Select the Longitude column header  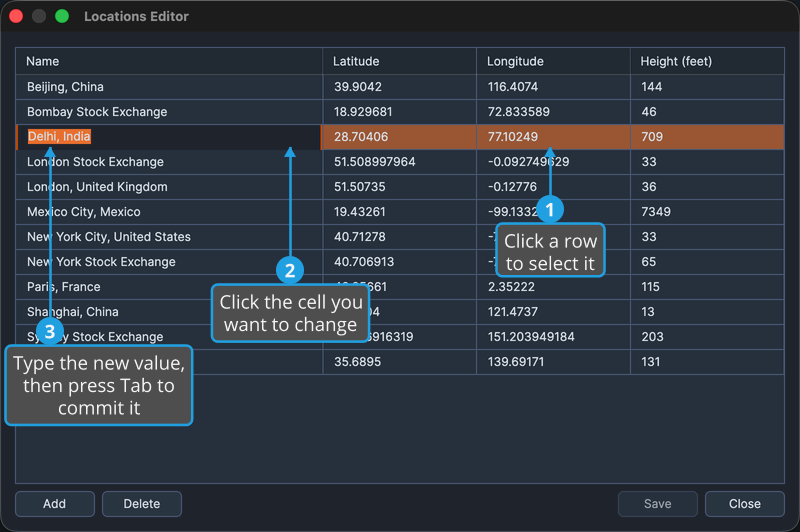(x=554, y=61)
